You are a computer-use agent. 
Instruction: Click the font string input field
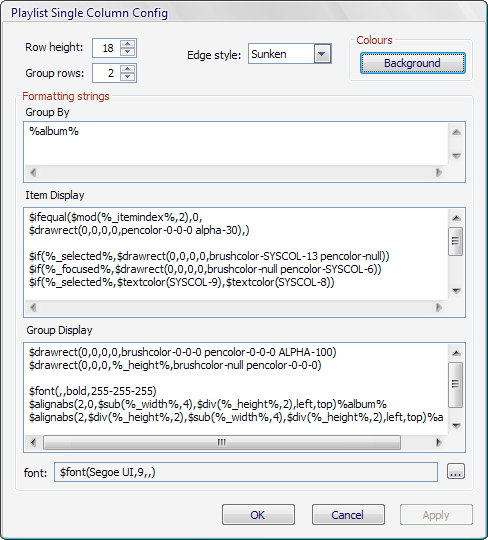pos(246,472)
